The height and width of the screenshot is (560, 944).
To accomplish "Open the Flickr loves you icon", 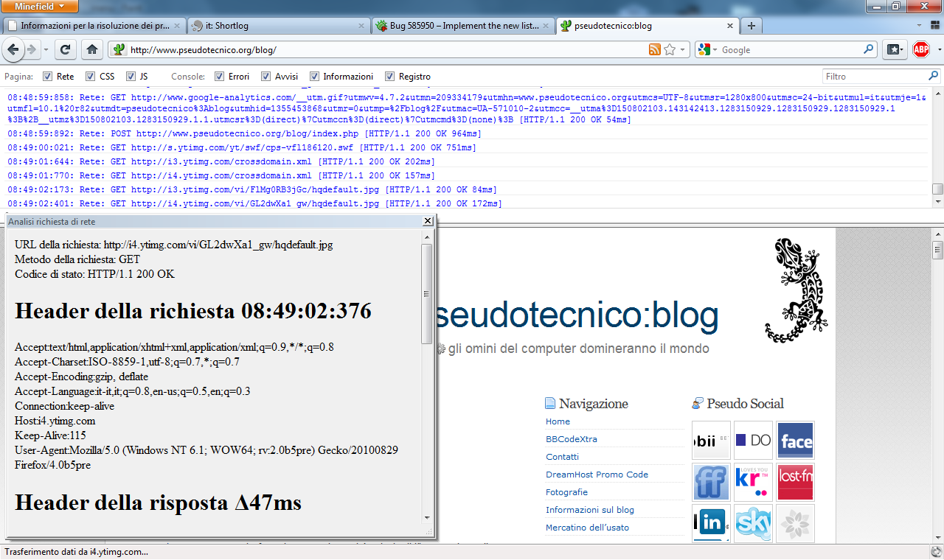I will pos(753,483).
